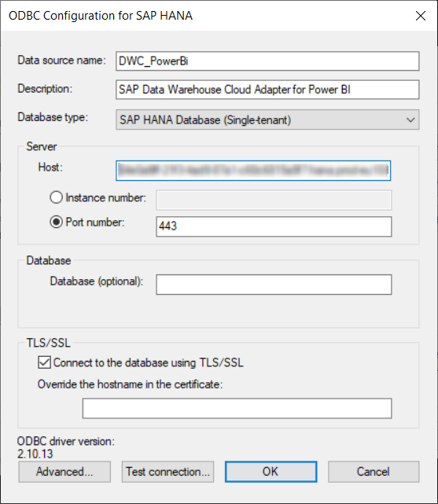Click the Data source name field
438x504 pixels.
coord(267,61)
